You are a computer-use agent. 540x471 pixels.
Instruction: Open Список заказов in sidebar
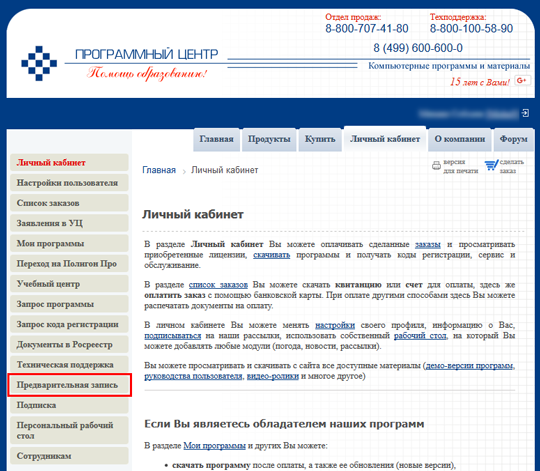[x=69, y=203]
